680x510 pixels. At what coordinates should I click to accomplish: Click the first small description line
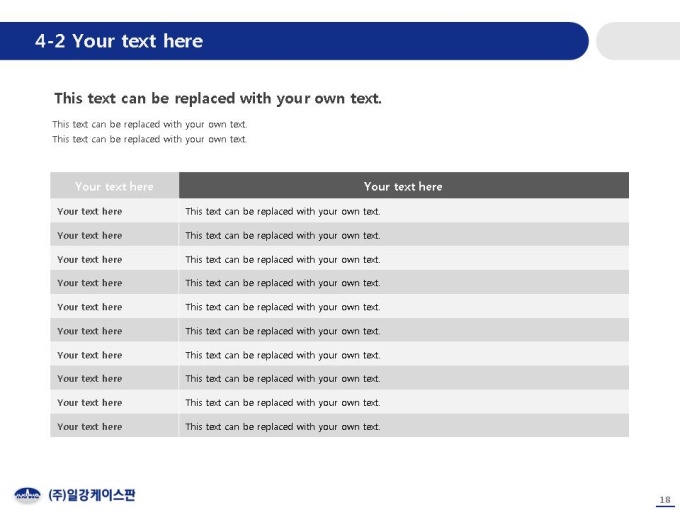[x=150, y=124]
